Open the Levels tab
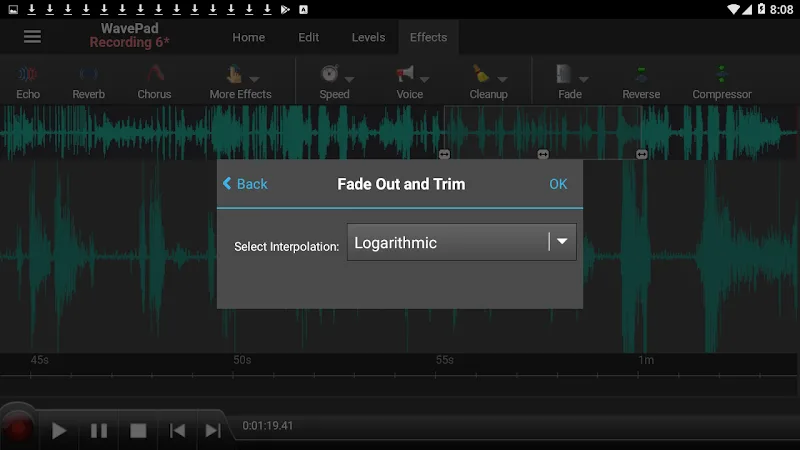 click(368, 37)
